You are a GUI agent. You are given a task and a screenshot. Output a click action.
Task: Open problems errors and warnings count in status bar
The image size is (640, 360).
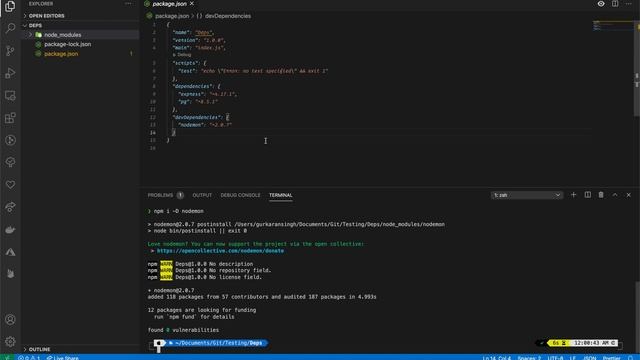(29, 358)
